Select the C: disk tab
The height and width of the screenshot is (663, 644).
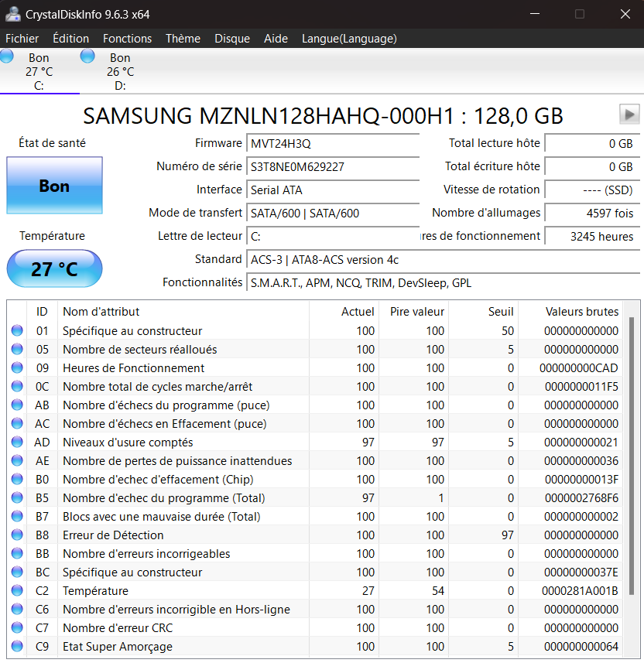39,71
